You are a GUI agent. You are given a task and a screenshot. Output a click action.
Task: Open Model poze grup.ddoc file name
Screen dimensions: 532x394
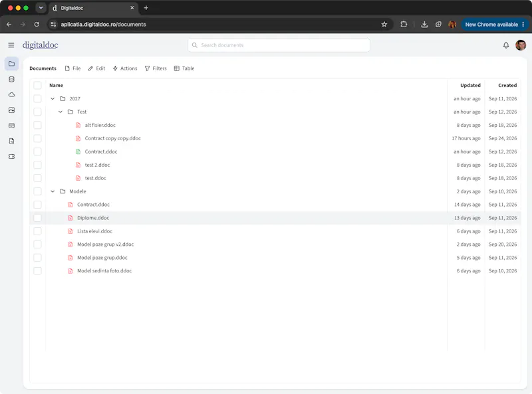102,258
